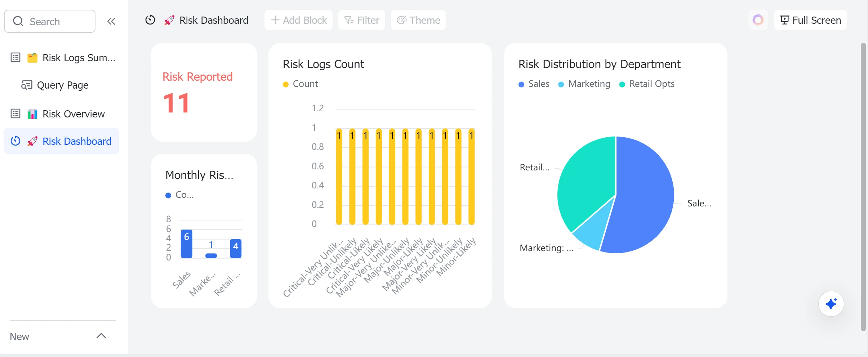Click inside the Search field
Image resolution: width=868 pixels, height=357 pixels.
click(50, 22)
